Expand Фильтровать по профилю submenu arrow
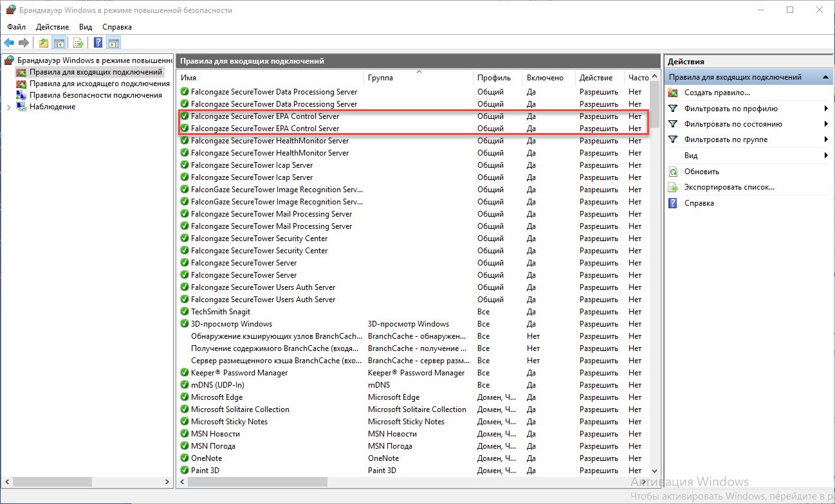The image size is (835, 504). (x=825, y=109)
